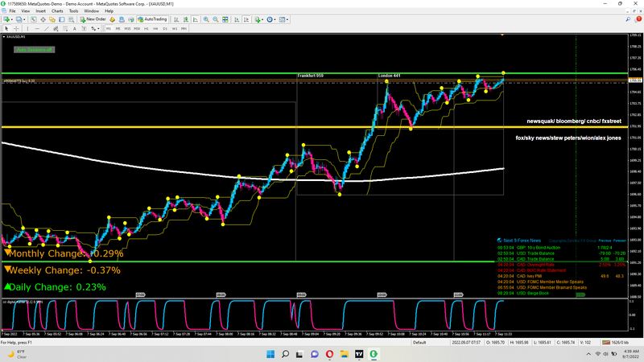Toggle W1 timeframe
This screenshot has width=644, height=362.
tap(175, 29)
